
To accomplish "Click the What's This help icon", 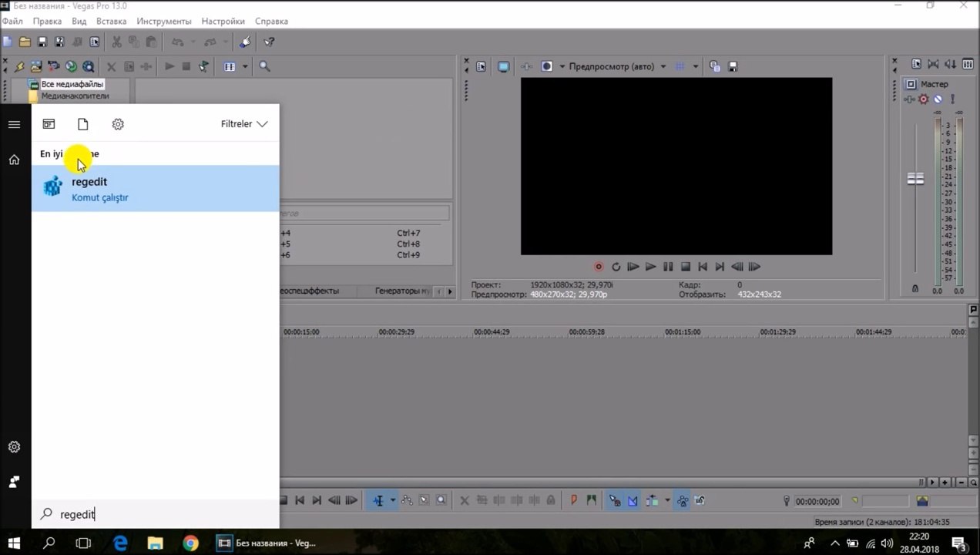I will coord(269,42).
